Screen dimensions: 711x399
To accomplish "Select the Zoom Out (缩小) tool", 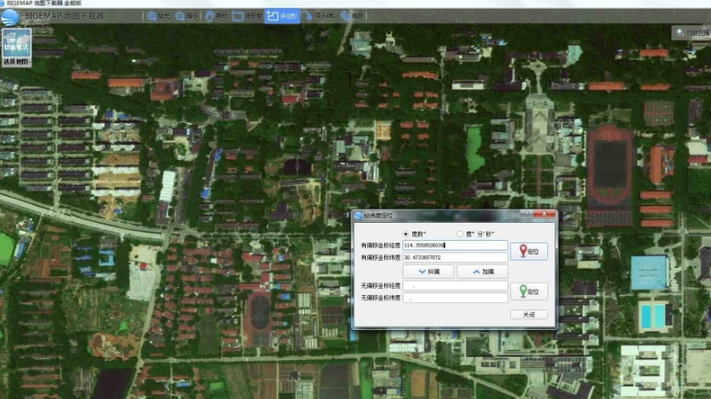I will (x=187, y=16).
